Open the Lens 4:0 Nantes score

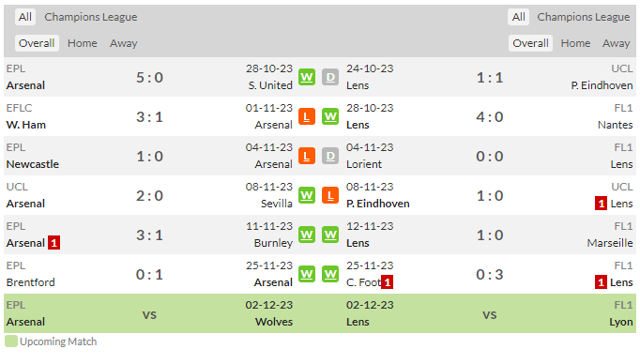[x=490, y=116]
